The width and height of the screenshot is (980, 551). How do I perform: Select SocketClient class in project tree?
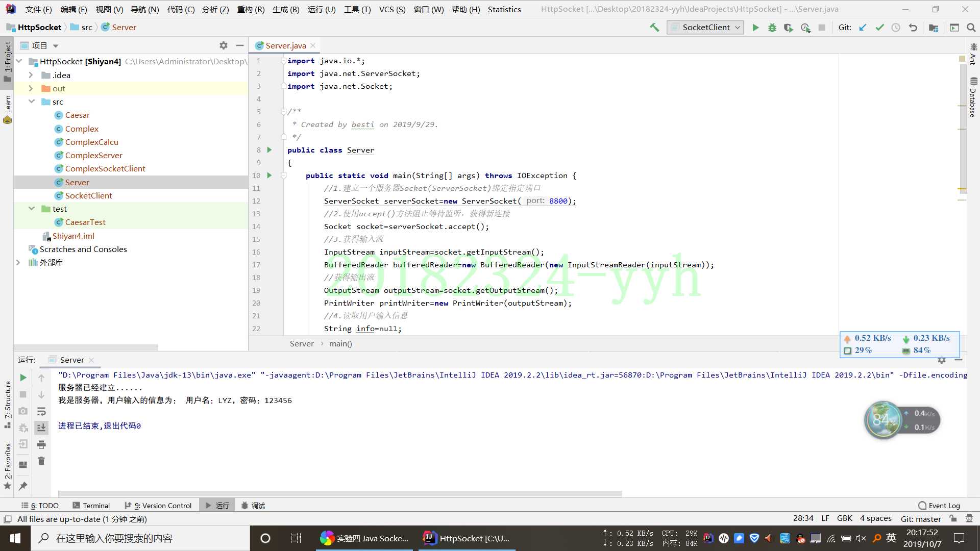(88, 195)
